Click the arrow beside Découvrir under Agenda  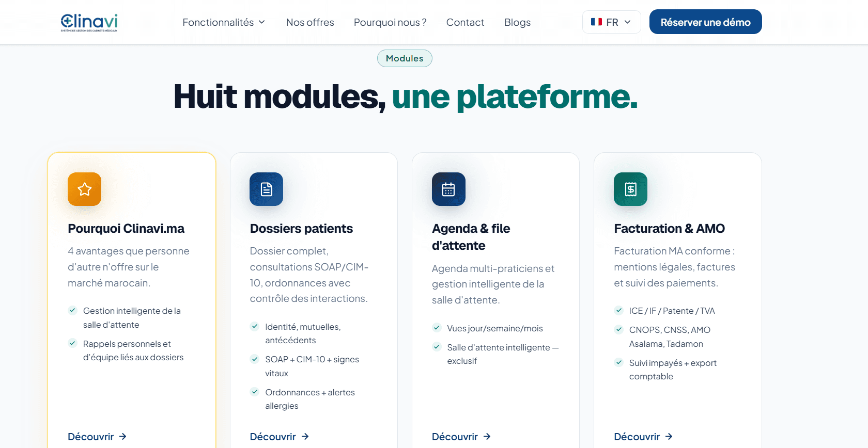487,437
